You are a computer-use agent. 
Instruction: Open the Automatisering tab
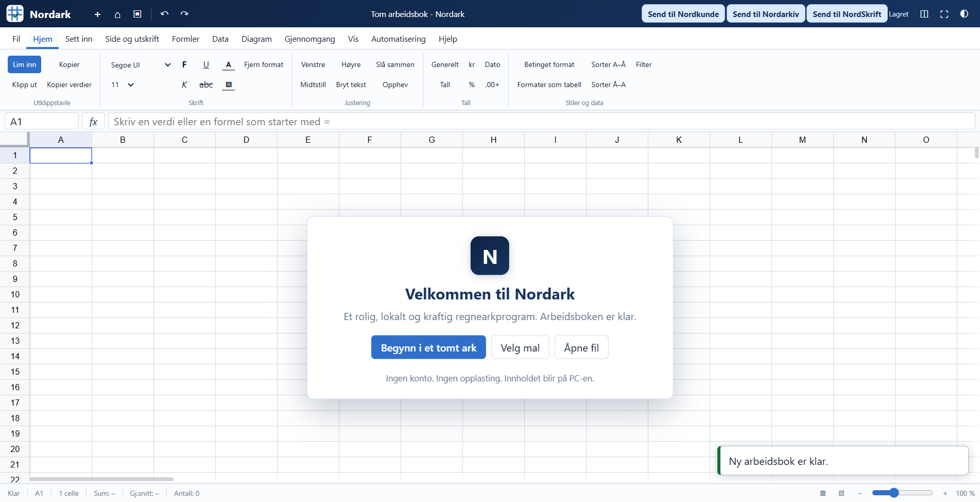399,39
